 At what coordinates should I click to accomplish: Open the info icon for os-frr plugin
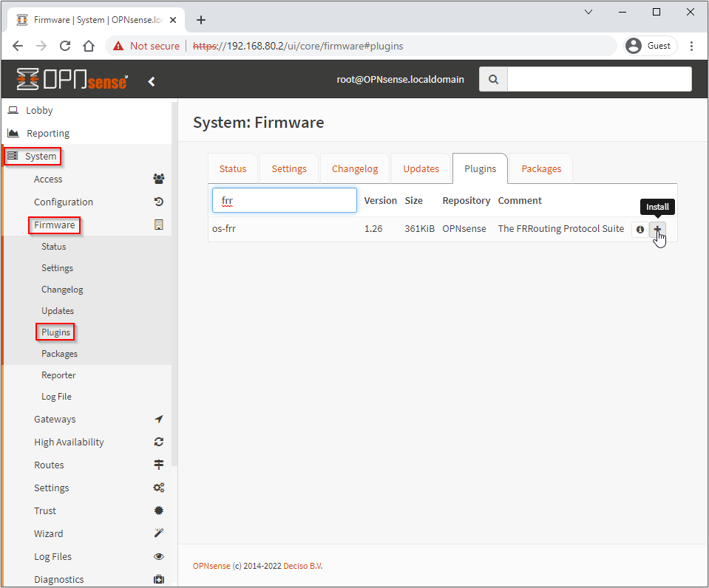point(640,230)
